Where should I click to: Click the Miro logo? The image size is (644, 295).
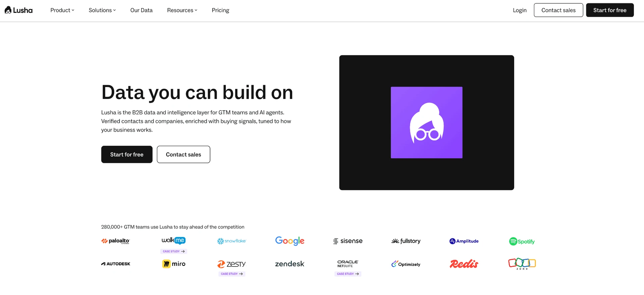click(174, 264)
